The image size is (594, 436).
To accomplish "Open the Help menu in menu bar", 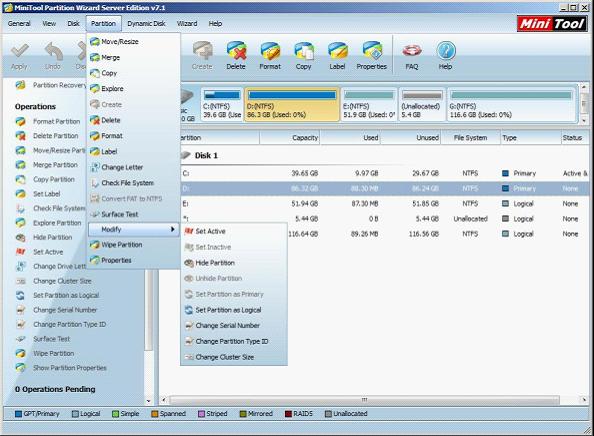I will point(215,23).
